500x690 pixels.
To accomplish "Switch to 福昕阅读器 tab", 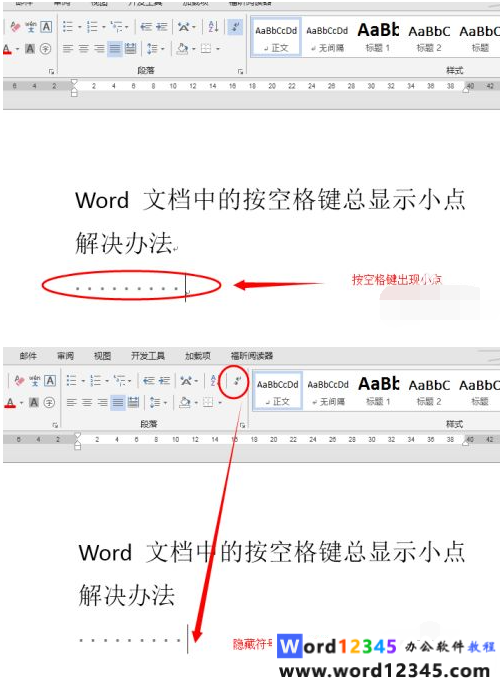I will pos(252,356).
